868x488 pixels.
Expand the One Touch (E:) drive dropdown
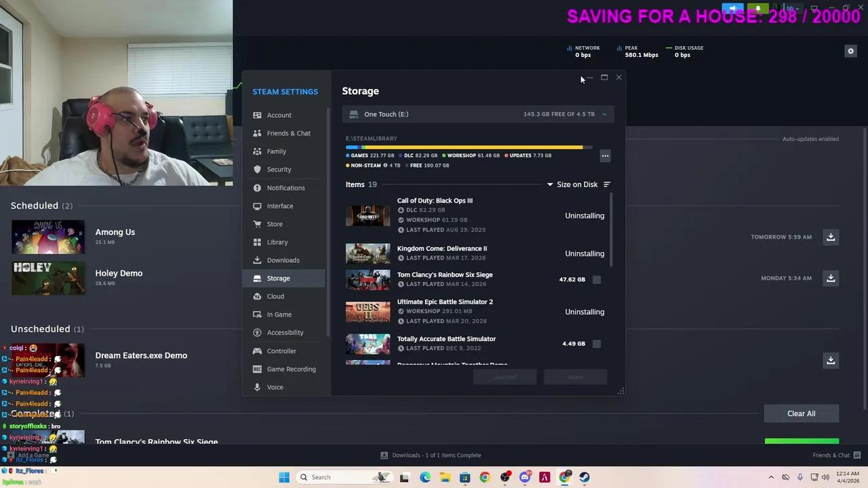pyautogui.click(x=478, y=114)
